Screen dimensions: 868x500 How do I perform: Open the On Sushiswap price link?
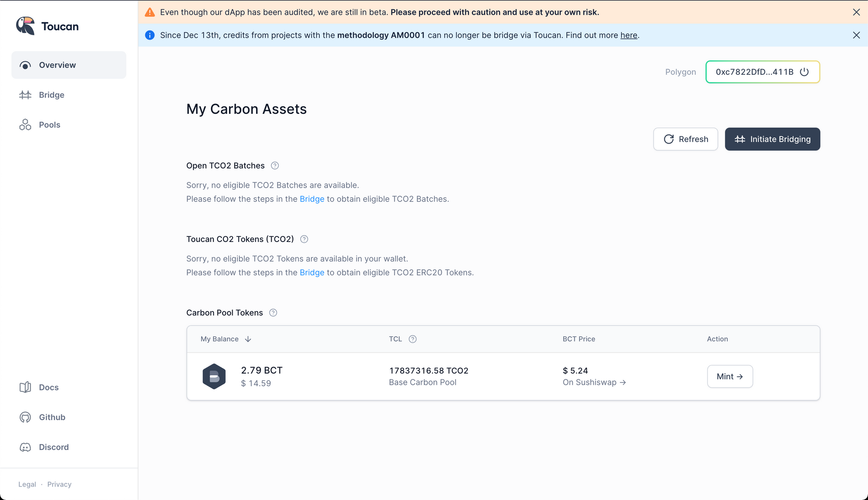point(594,382)
